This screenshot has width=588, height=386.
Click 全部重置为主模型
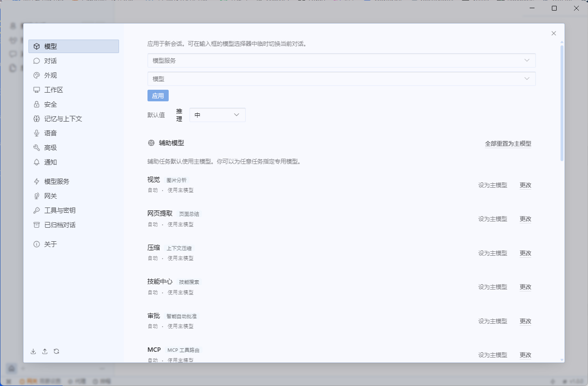pyautogui.click(x=508, y=143)
